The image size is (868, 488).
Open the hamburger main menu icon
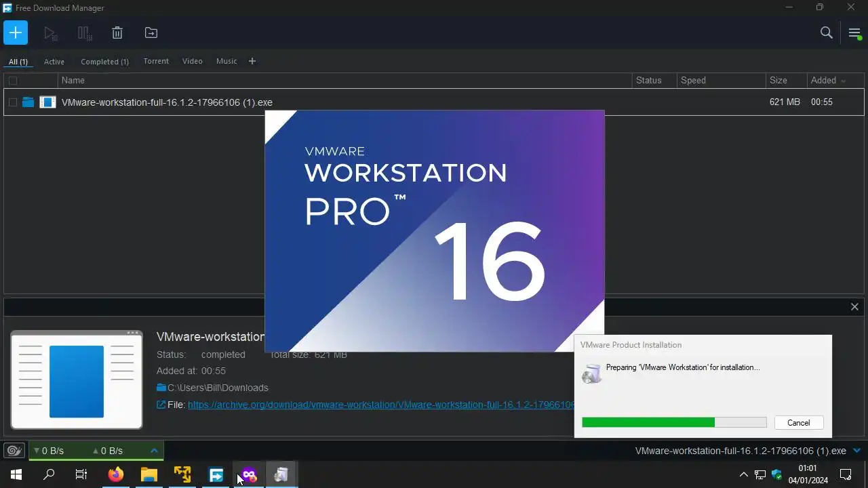pos(854,33)
